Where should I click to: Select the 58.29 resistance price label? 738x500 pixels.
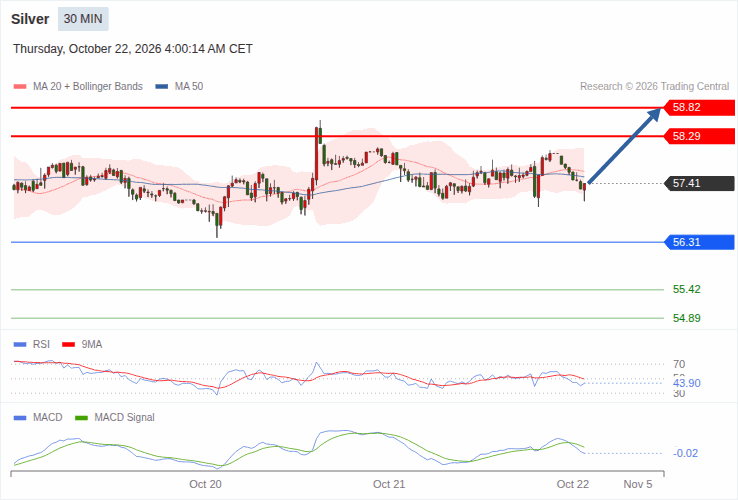699,137
